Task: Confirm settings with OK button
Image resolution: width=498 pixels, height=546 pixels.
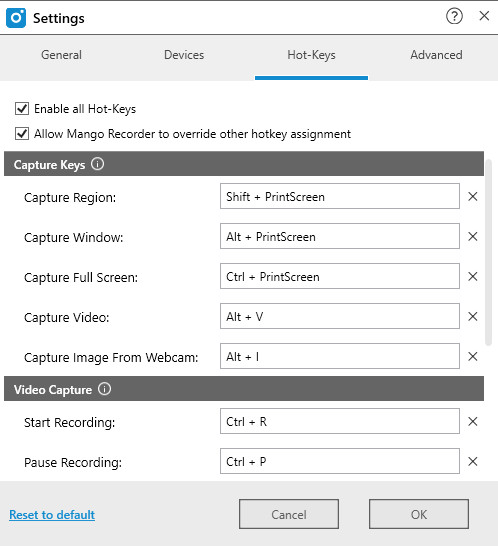Action: pos(419,514)
